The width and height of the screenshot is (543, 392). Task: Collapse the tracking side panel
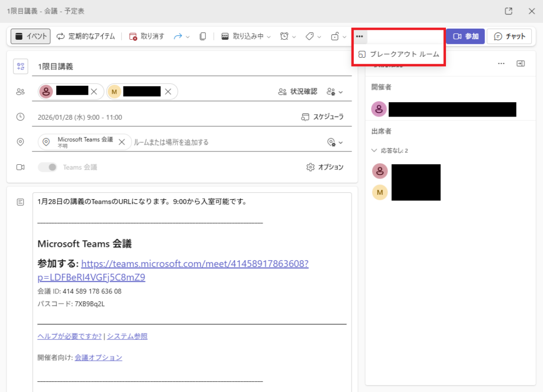(521, 64)
